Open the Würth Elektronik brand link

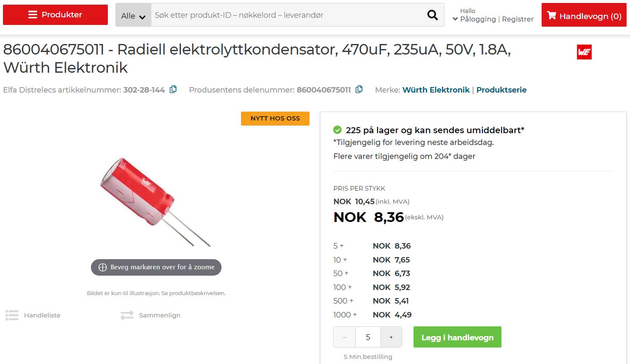[436, 90]
